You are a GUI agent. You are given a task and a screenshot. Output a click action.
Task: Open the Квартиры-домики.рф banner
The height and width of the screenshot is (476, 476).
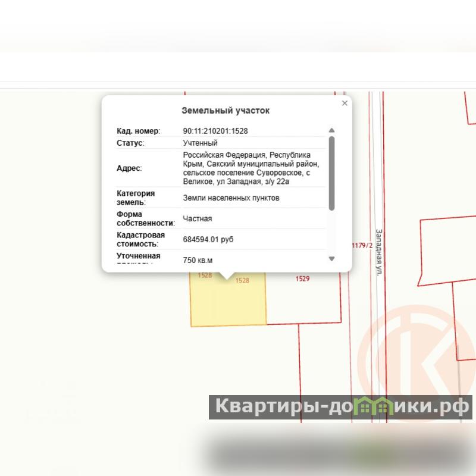click(x=340, y=408)
